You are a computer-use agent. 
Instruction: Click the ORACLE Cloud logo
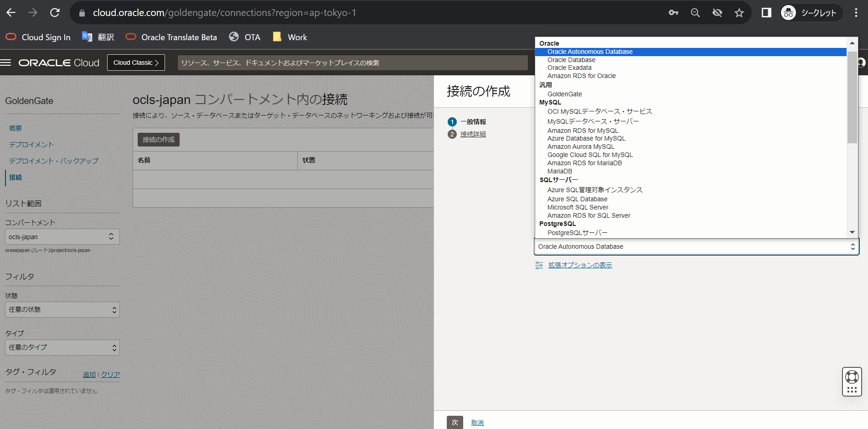tap(59, 63)
